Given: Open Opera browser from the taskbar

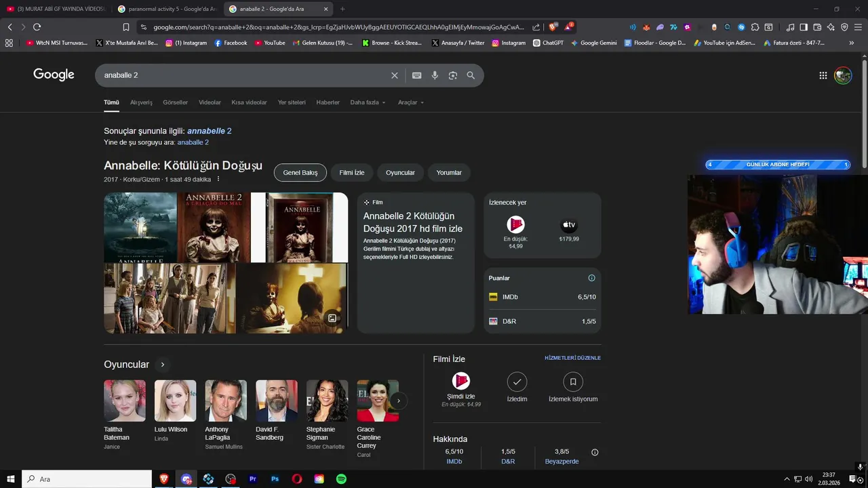Looking at the screenshot, I should coord(297,479).
